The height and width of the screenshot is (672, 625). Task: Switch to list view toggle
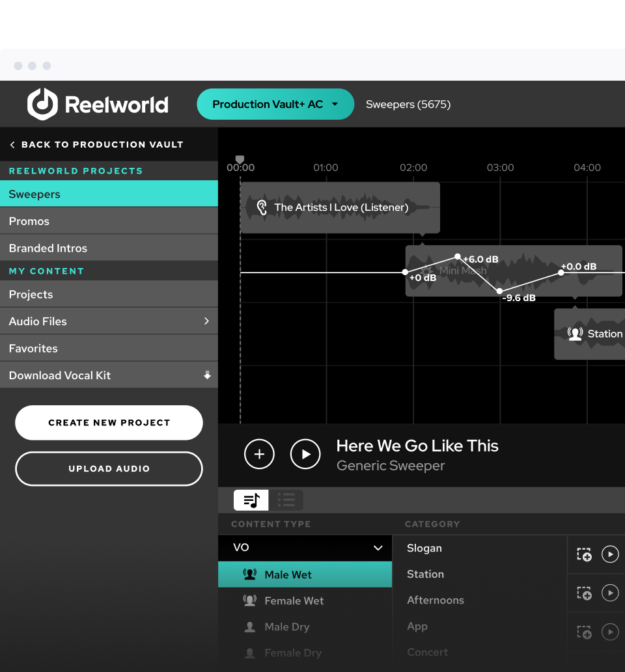point(286,500)
